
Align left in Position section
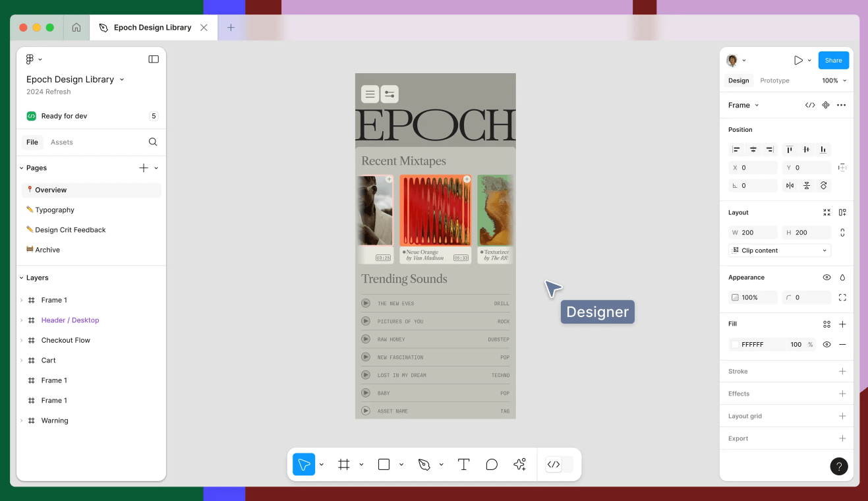[737, 150]
